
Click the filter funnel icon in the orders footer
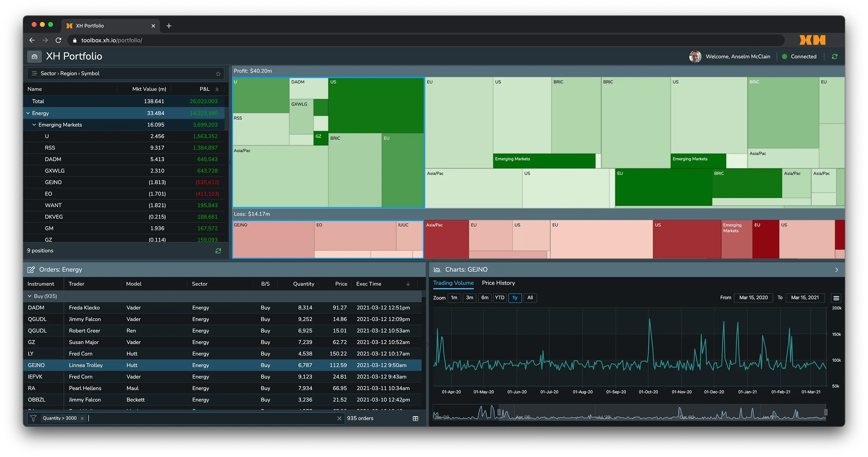(x=33, y=418)
